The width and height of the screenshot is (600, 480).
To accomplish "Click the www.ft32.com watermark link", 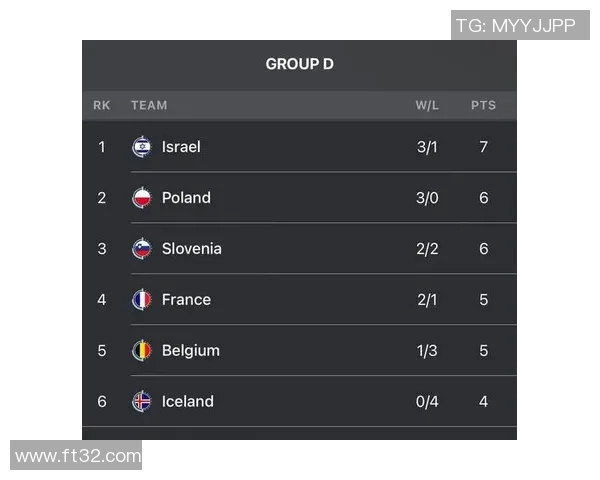I will 78,456.
